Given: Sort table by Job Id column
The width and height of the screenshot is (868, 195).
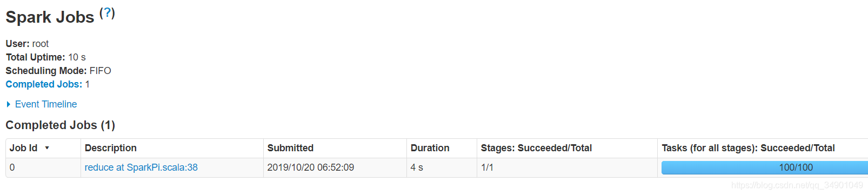Looking at the screenshot, I should [x=23, y=148].
